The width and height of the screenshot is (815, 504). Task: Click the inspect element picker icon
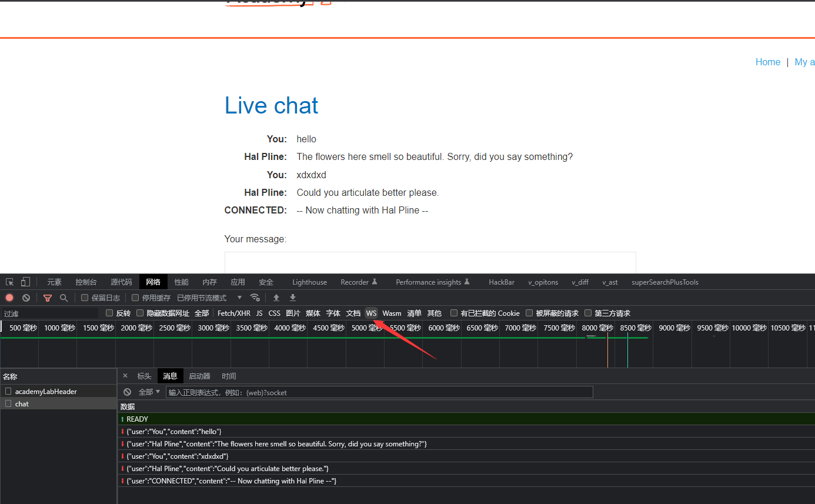click(x=9, y=282)
